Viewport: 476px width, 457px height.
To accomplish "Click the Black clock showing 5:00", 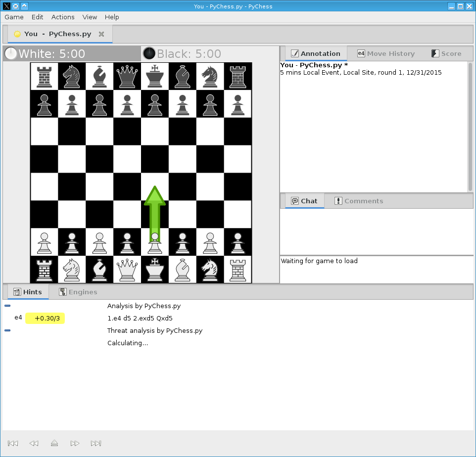I will coord(210,54).
